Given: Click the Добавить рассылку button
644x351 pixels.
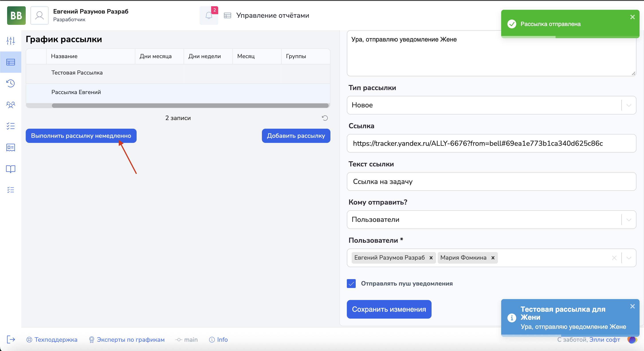Looking at the screenshot, I should click(296, 136).
